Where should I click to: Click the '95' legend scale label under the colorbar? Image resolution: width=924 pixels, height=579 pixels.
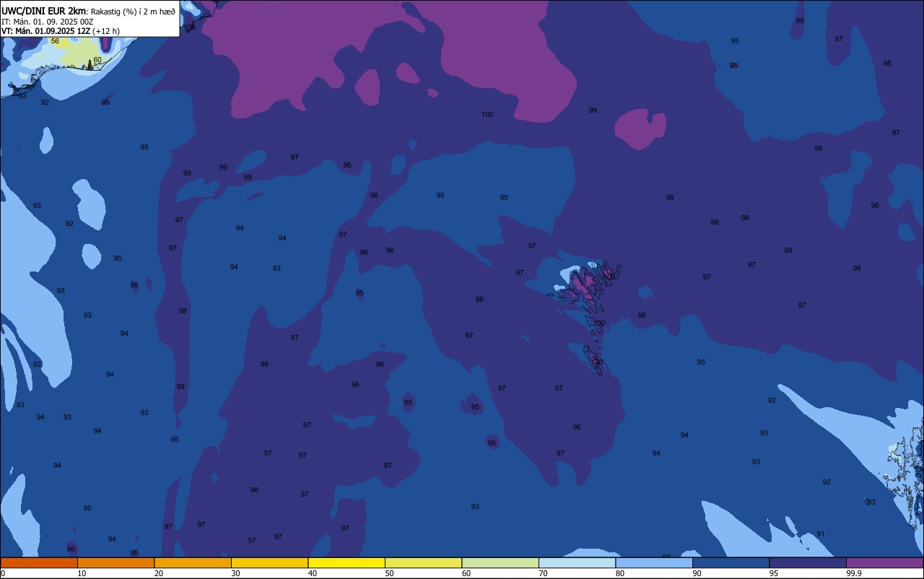coord(774,573)
